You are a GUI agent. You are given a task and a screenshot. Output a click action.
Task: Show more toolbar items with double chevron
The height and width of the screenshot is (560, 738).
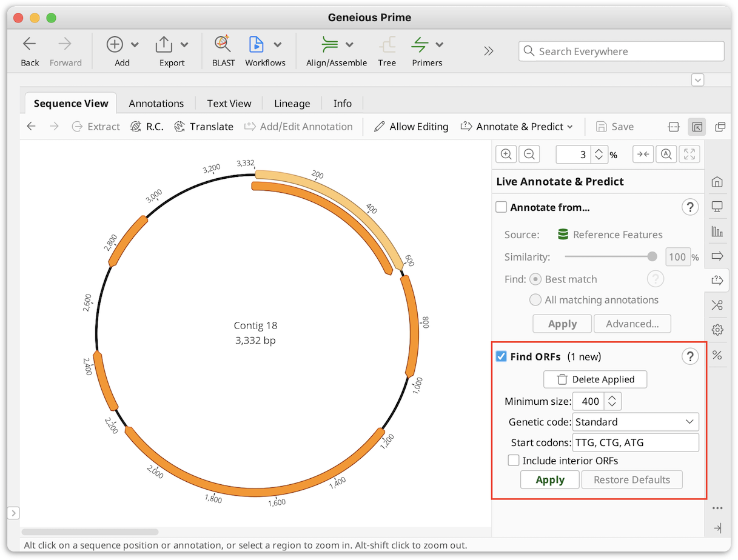[x=489, y=52]
